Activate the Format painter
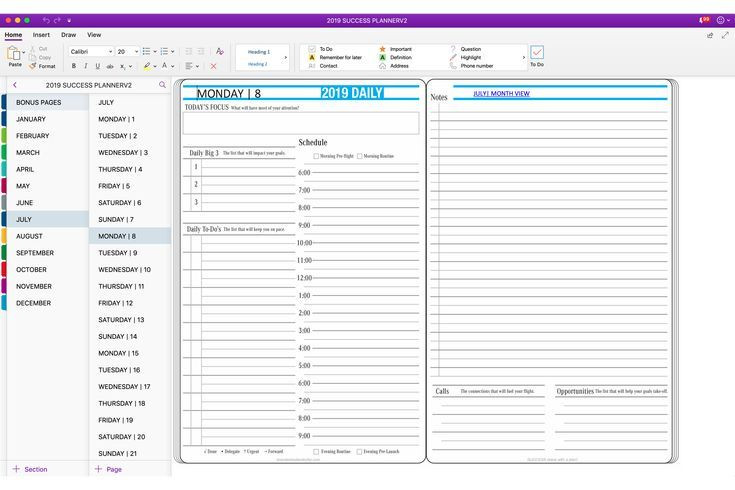Screen dimensions: 735x490 (x=42, y=66)
